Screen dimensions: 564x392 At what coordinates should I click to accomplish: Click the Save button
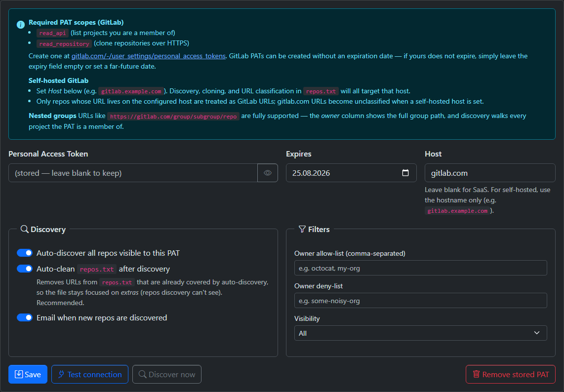[x=28, y=374]
